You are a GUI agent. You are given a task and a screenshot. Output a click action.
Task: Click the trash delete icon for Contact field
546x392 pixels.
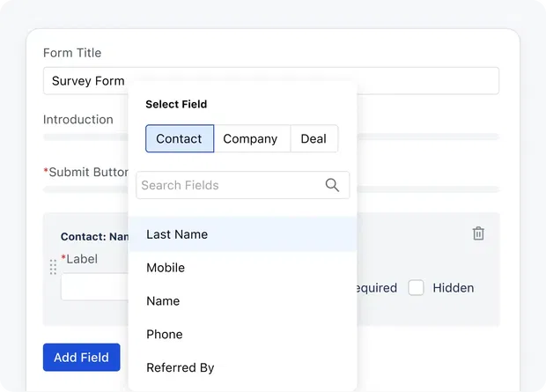tap(478, 233)
